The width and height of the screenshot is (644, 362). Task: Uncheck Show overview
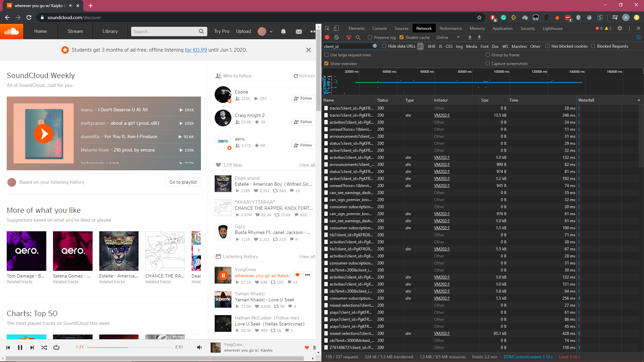pyautogui.click(x=326, y=64)
